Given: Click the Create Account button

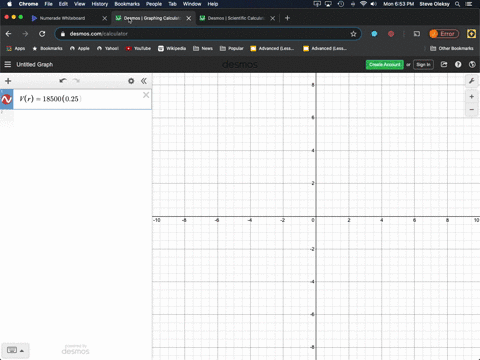Looking at the screenshot, I should [x=385, y=64].
